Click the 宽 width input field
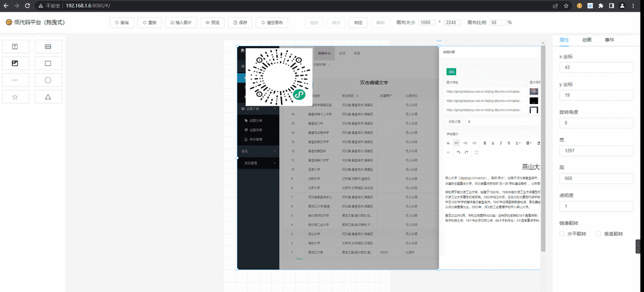 [596, 151]
